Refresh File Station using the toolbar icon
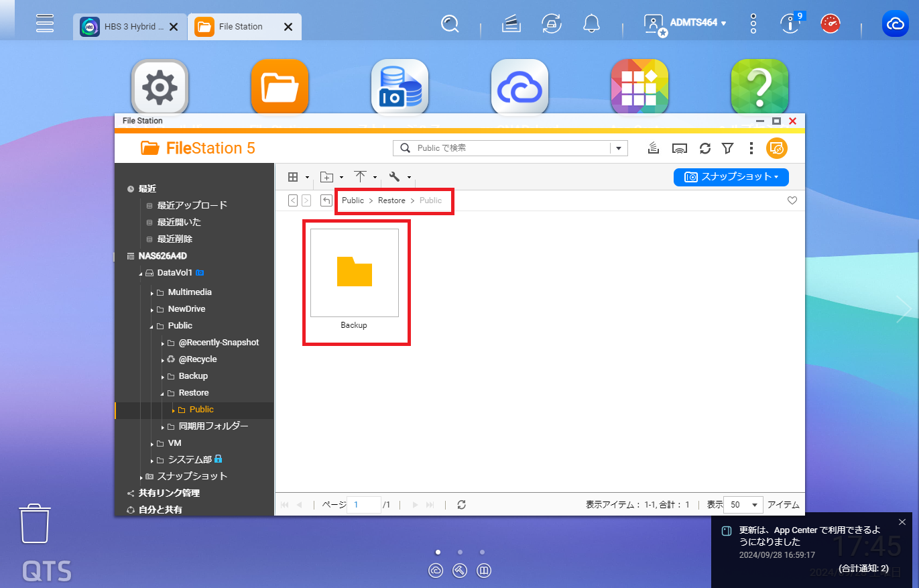 click(x=704, y=148)
